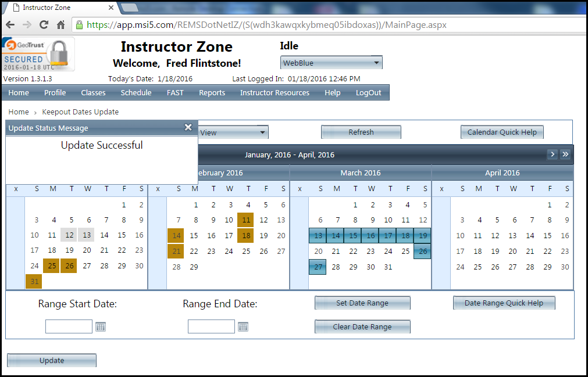Click the browser back arrow
This screenshot has height=377, width=588.
pyautogui.click(x=10, y=25)
